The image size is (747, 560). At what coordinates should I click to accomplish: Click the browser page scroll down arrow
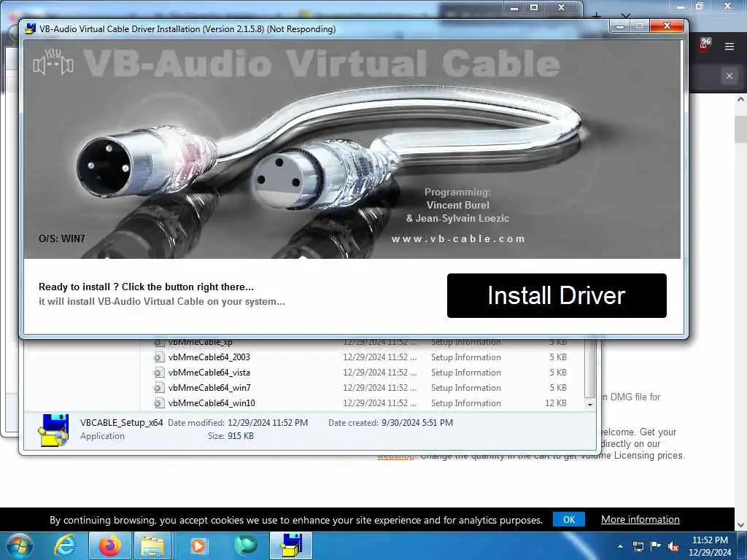click(x=740, y=525)
